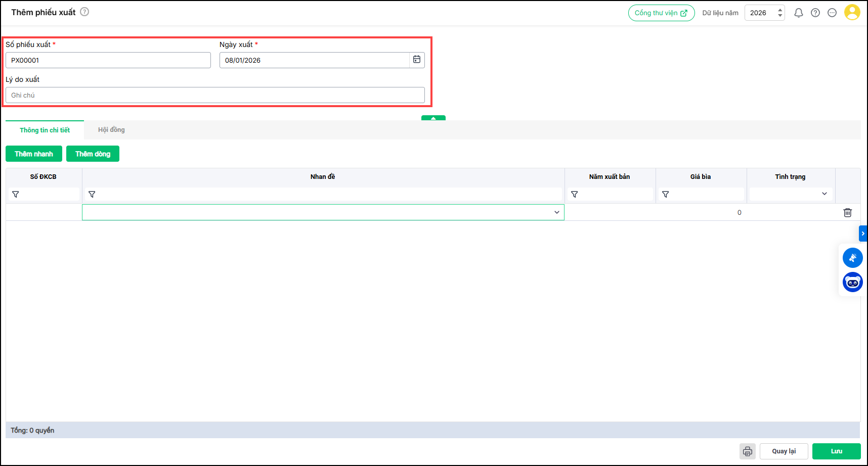Expand the blue side panel arrow
This screenshot has height=466, width=868.
(862, 234)
